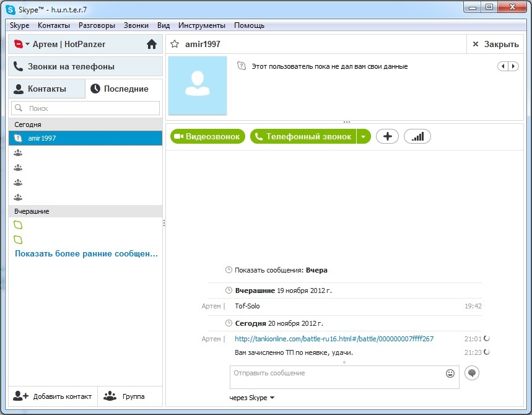532x415 pixels.
Task: Open the status dropdown beside Артем
Action: (27, 45)
